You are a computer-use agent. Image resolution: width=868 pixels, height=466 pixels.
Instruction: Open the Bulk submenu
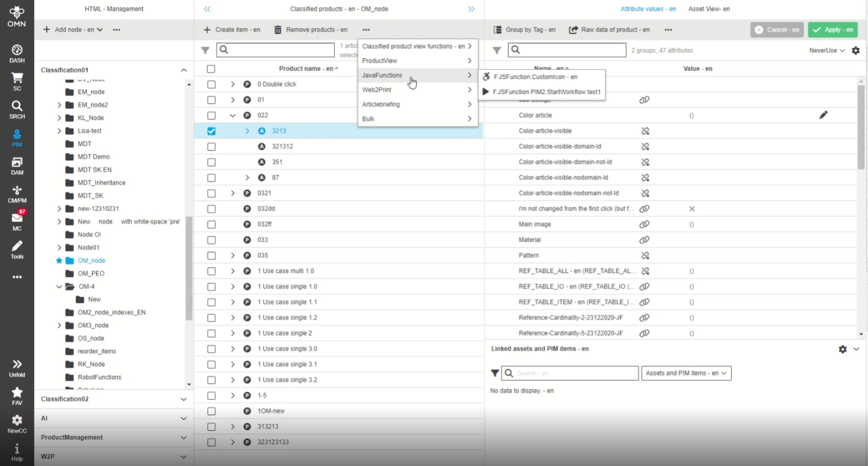pos(418,119)
